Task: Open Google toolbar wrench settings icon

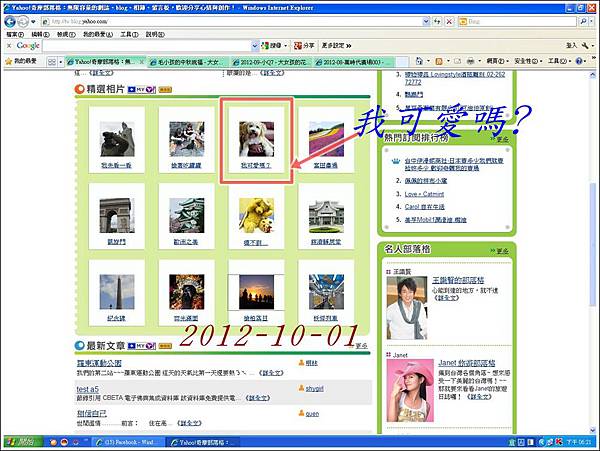Action: (x=585, y=46)
